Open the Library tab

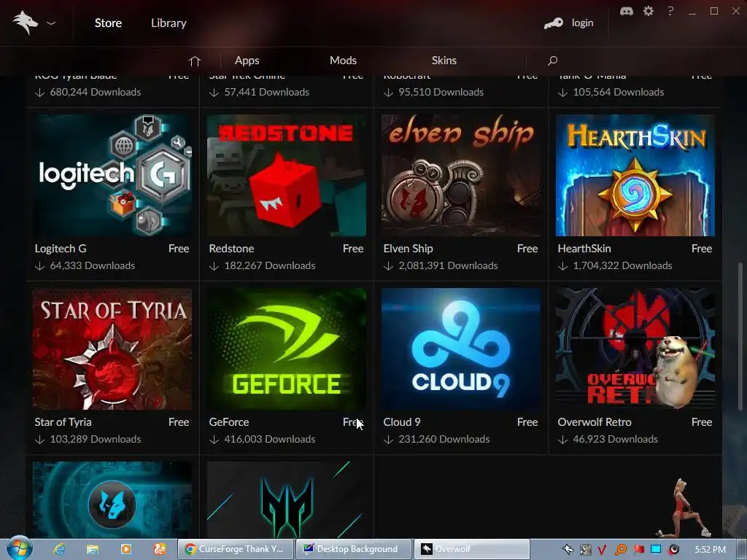click(x=169, y=23)
